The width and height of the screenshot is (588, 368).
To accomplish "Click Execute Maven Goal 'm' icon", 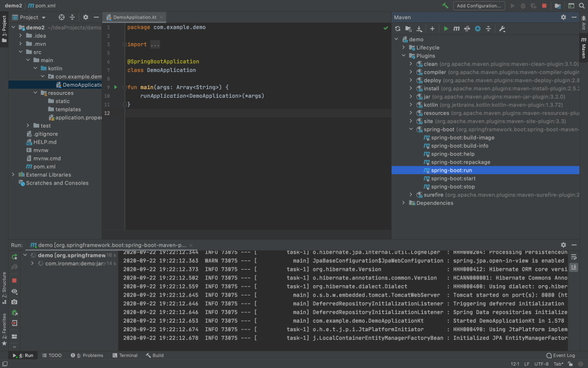I will pos(457,29).
